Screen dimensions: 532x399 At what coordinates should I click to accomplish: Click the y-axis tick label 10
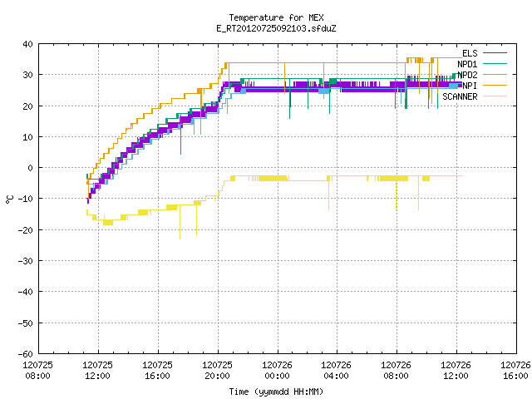point(27,137)
